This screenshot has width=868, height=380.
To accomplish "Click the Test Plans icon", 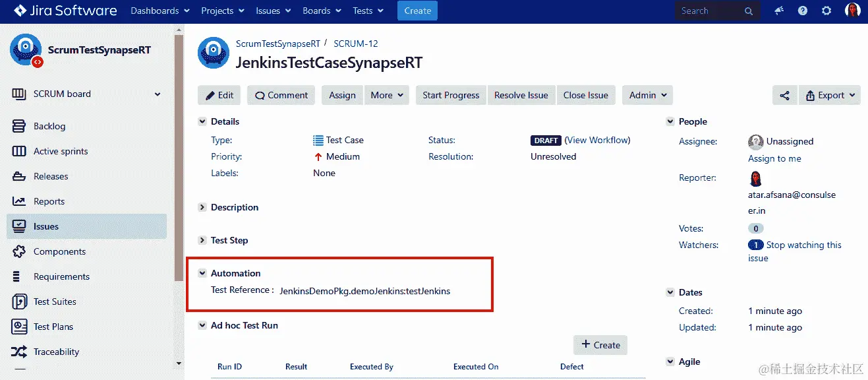I will point(20,327).
